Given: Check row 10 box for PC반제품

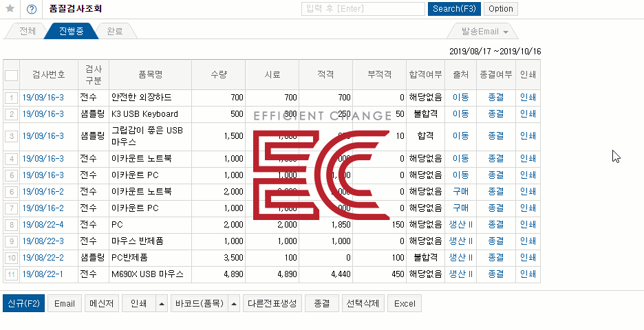Looking at the screenshot, I should pyautogui.click(x=11, y=258).
